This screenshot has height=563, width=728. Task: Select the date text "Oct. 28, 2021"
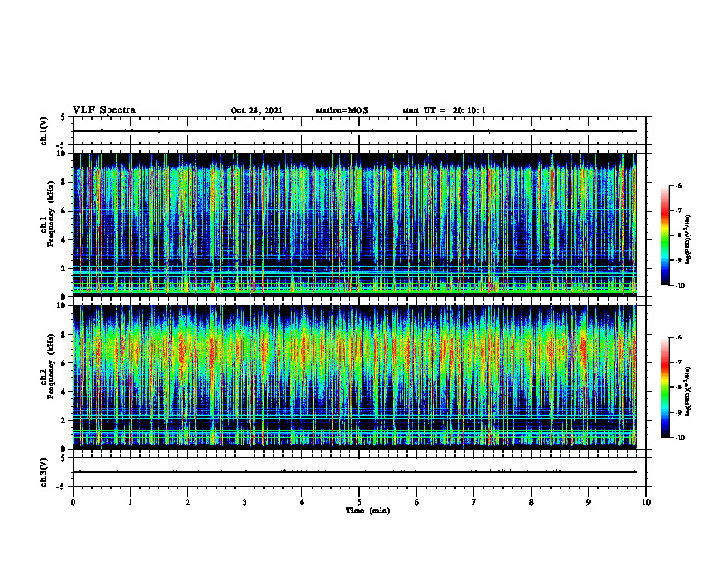pyautogui.click(x=256, y=110)
